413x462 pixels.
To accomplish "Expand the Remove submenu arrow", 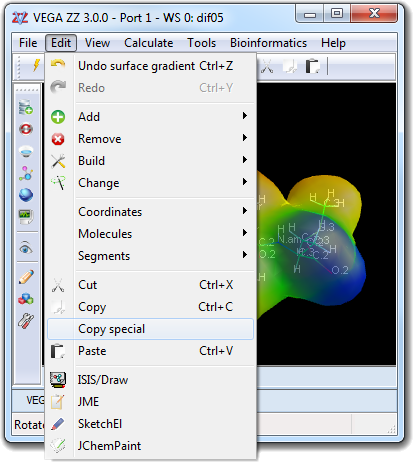I will (245, 138).
